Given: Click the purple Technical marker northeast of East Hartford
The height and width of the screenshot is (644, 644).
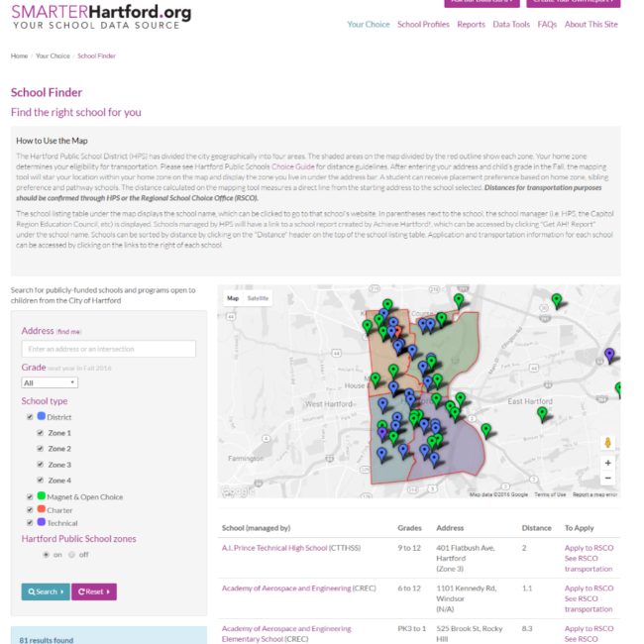Looking at the screenshot, I should click(609, 354).
